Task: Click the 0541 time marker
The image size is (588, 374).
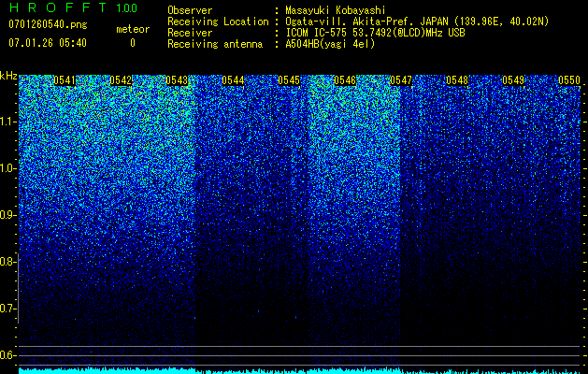Action: 65,80
